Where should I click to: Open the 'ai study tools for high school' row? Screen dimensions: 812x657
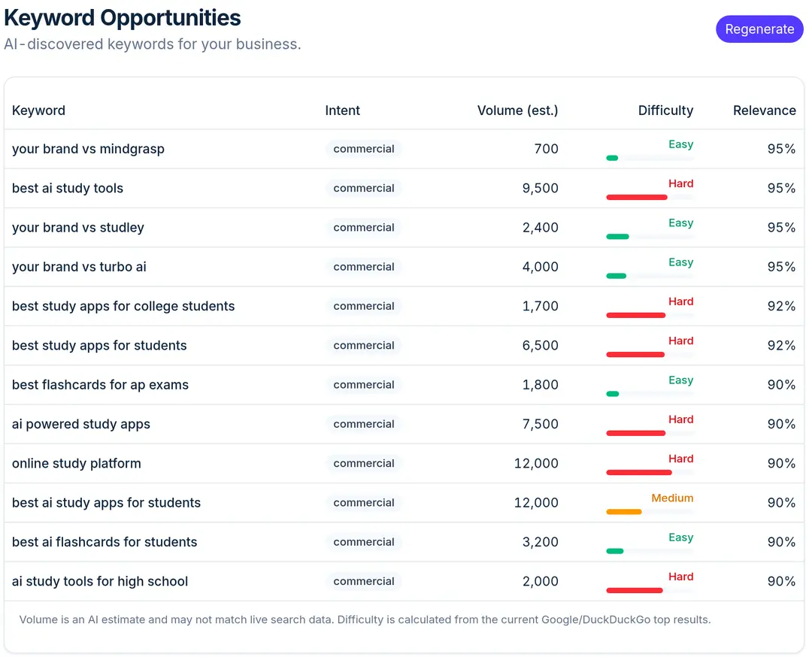pos(404,581)
